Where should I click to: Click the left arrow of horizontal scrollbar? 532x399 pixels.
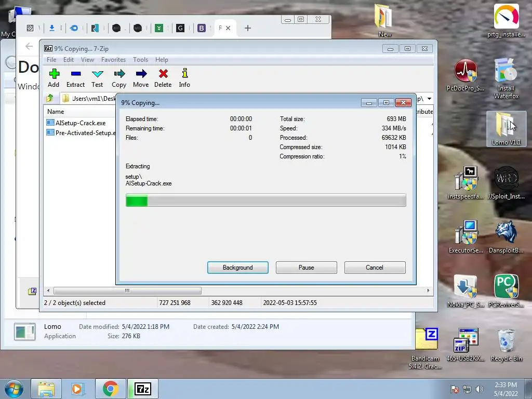(x=48, y=291)
